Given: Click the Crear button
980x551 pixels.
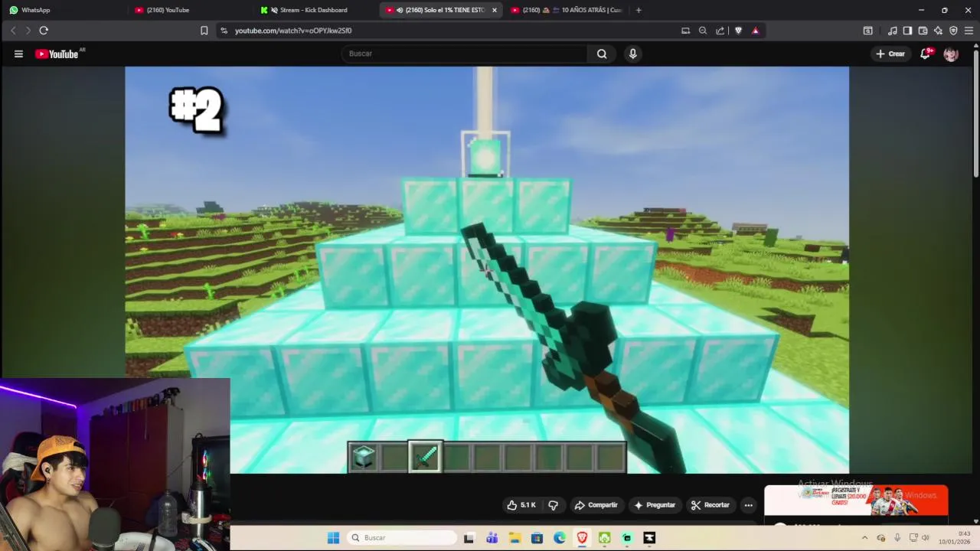Looking at the screenshot, I should [x=890, y=54].
